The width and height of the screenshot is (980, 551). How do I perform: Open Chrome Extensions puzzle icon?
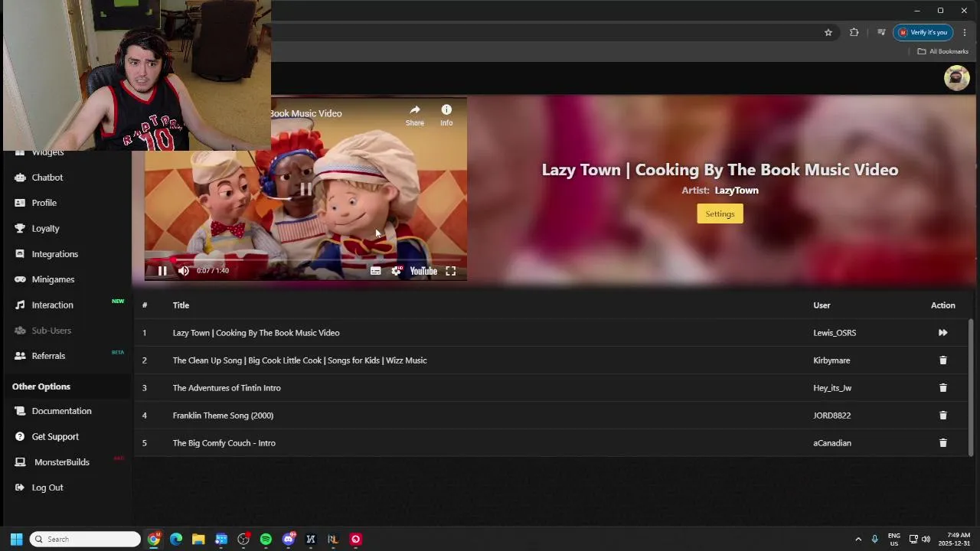click(x=854, y=32)
